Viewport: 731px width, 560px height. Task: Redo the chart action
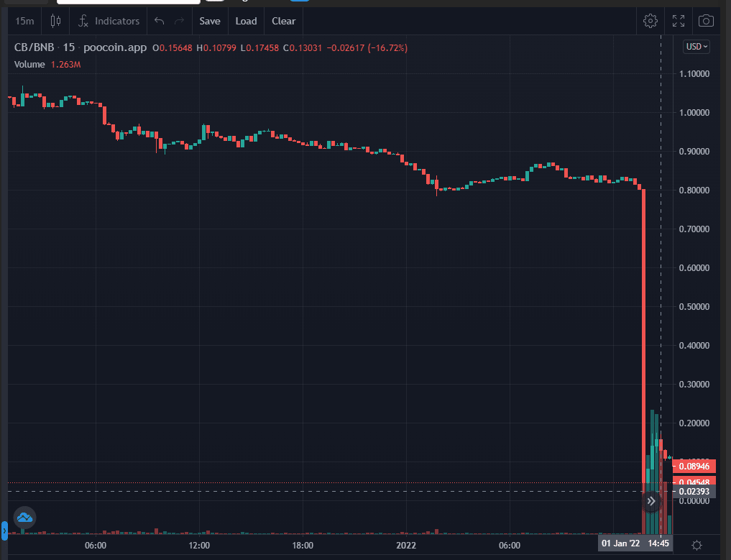point(180,21)
